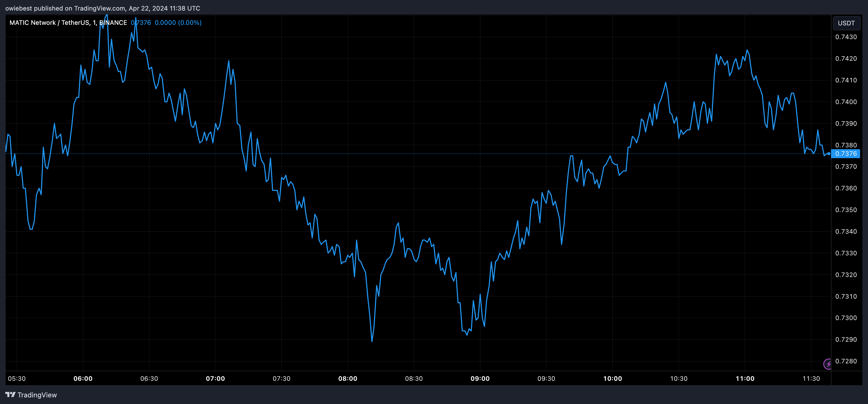Click the blue last-price dot on the line
Image resolution: width=868 pixels, height=404 pixels.
(x=829, y=154)
